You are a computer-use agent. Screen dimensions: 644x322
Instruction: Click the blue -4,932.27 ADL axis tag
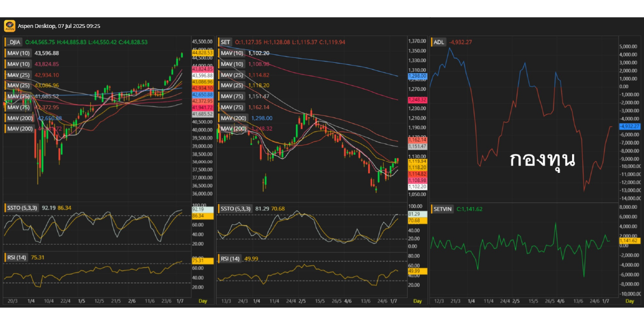coord(628,126)
